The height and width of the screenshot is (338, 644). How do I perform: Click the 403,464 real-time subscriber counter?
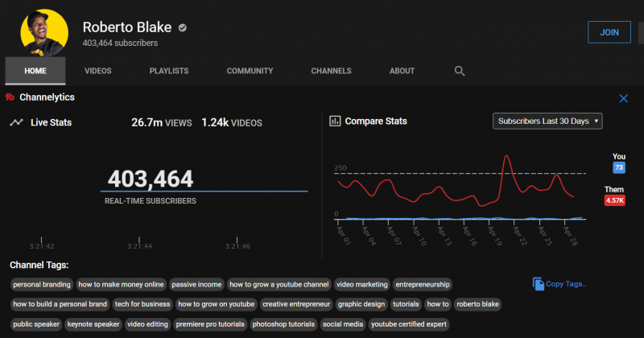pos(151,179)
